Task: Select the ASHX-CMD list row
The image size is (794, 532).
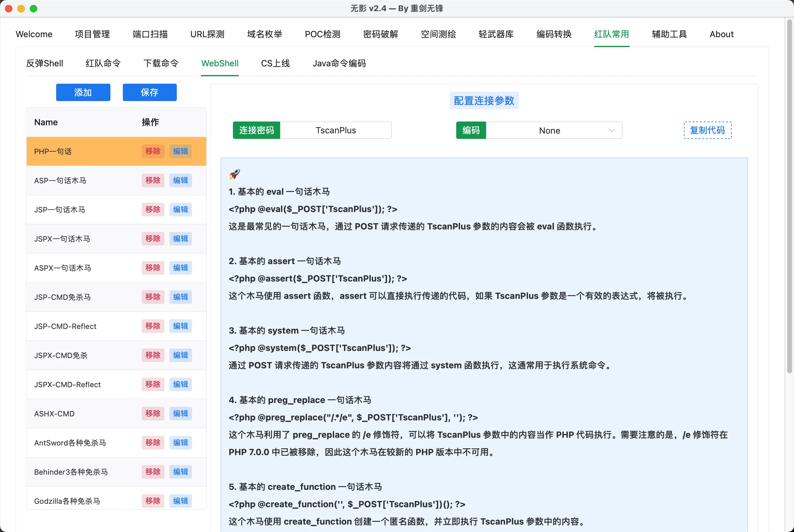Action: click(x=54, y=414)
